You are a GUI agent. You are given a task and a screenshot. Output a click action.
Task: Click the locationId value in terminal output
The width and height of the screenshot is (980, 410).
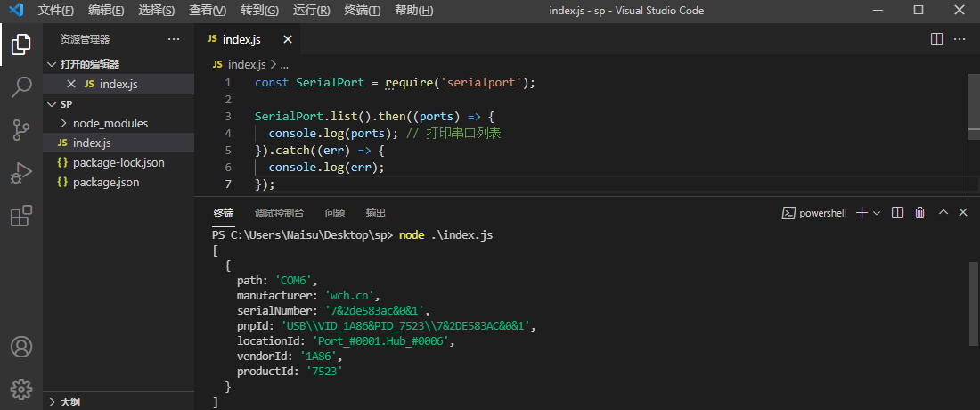tap(380, 341)
